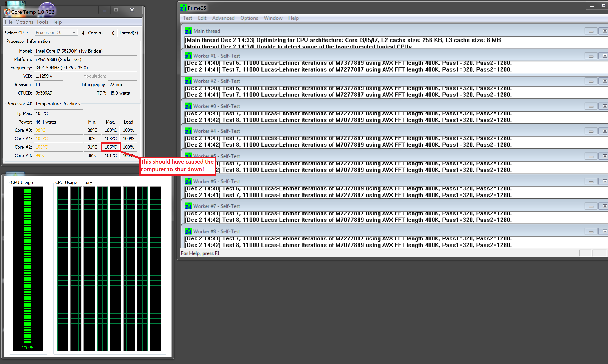This screenshot has height=364, width=608.
Task: Open the Prime95 Advanced menu
Action: pyautogui.click(x=223, y=18)
